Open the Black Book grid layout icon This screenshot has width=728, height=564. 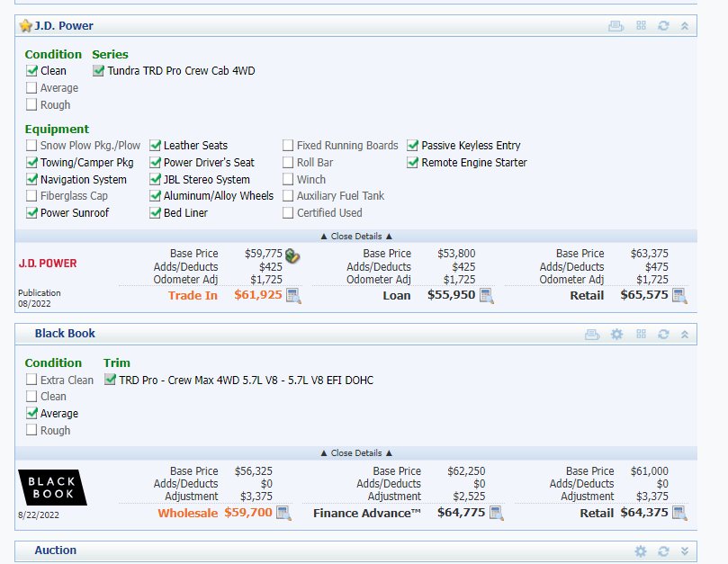coord(642,334)
